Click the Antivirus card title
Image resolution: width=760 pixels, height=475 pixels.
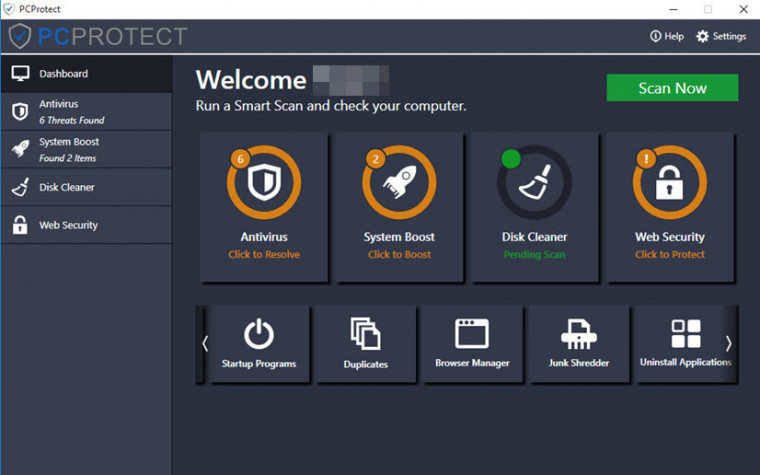point(264,237)
